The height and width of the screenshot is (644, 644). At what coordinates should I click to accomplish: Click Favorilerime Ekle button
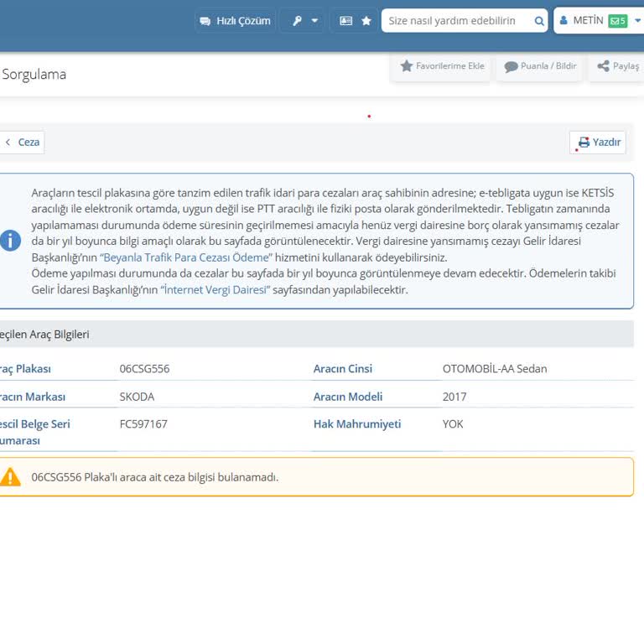pos(442,66)
